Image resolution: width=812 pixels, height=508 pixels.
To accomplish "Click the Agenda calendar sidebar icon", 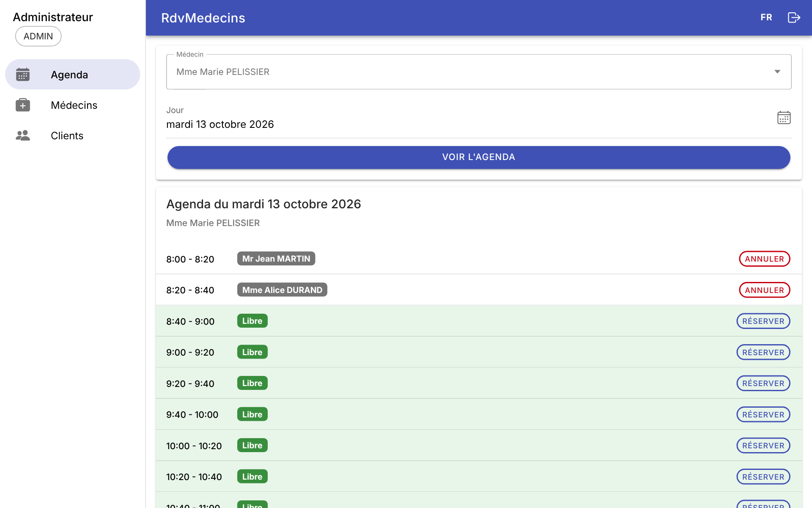I will click(x=23, y=75).
